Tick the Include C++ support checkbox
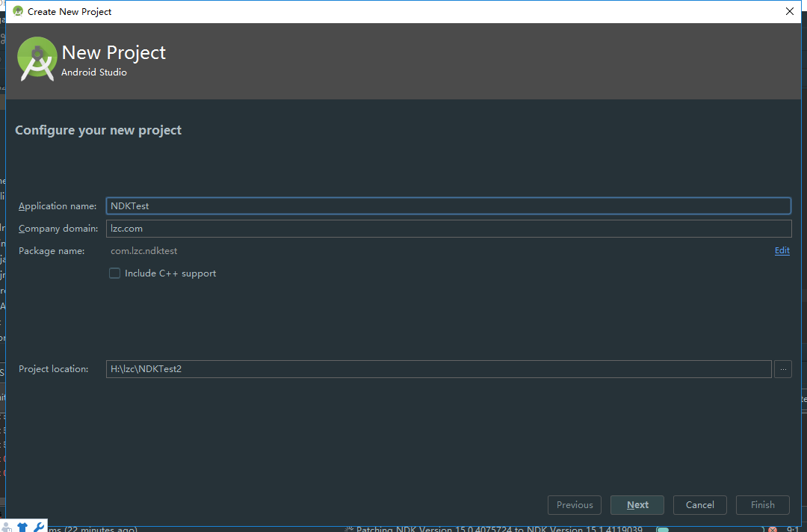Image resolution: width=807 pixels, height=532 pixels. tap(114, 273)
